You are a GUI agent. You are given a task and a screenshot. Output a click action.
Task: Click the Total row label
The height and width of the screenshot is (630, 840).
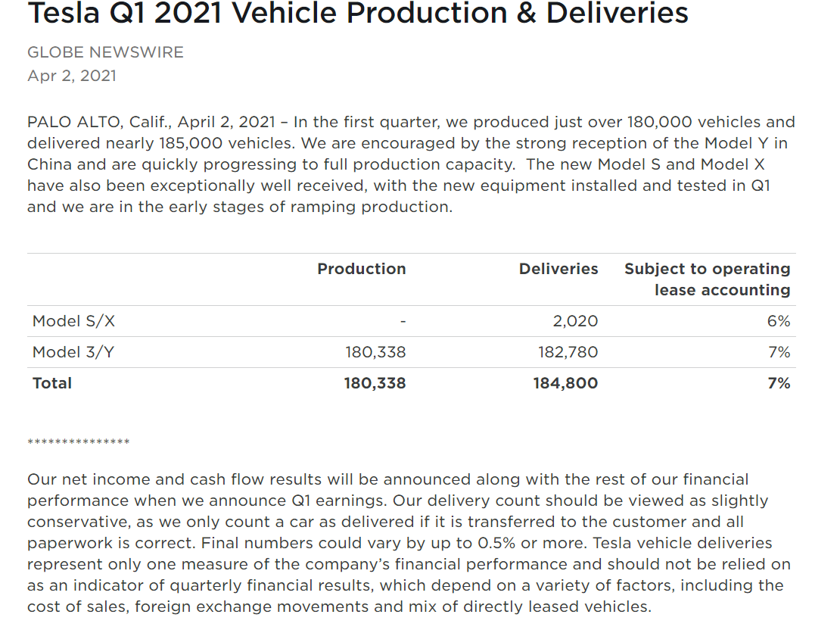tap(52, 383)
